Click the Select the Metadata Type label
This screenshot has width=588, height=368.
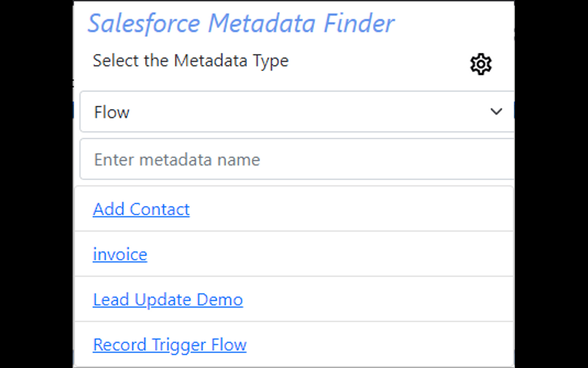point(190,60)
